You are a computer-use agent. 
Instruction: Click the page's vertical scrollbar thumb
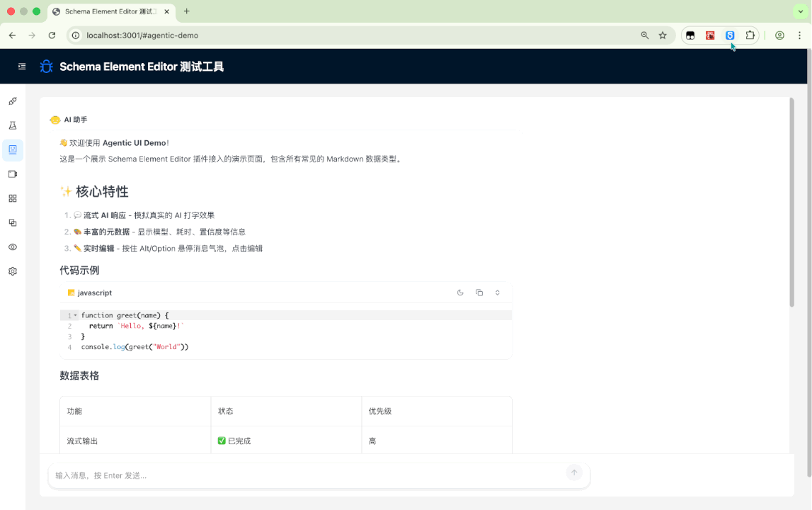[x=791, y=202]
